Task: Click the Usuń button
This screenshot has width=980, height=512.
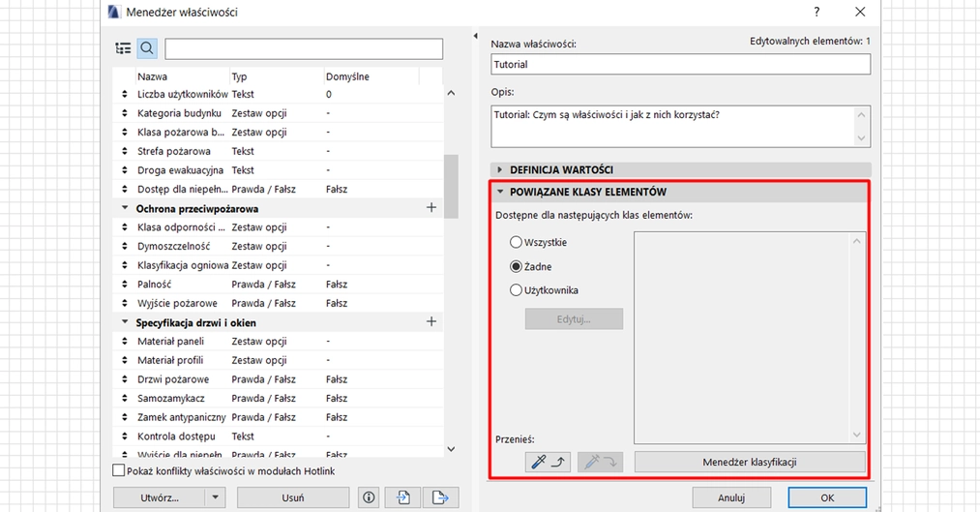Action: 293,497
